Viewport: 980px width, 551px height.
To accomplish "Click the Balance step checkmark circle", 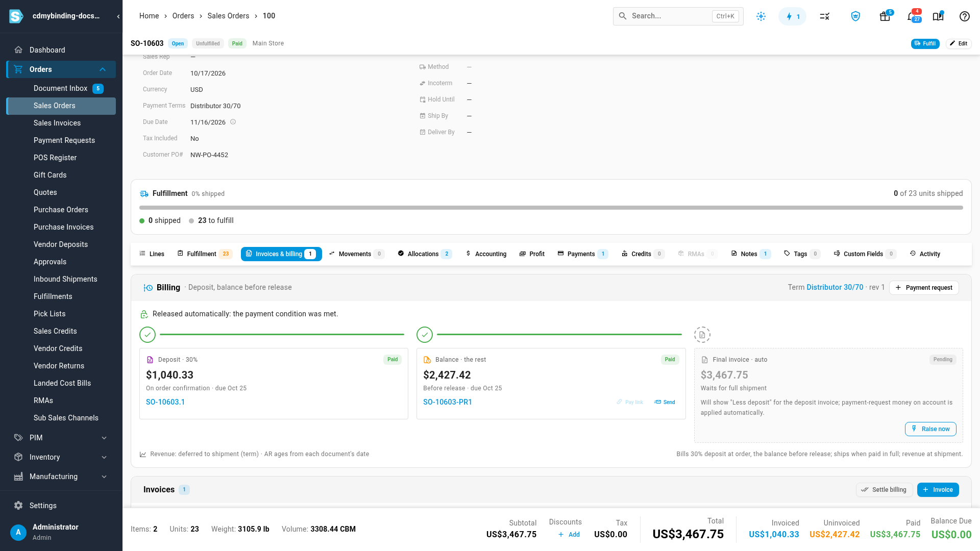I will (x=425, y=335).
